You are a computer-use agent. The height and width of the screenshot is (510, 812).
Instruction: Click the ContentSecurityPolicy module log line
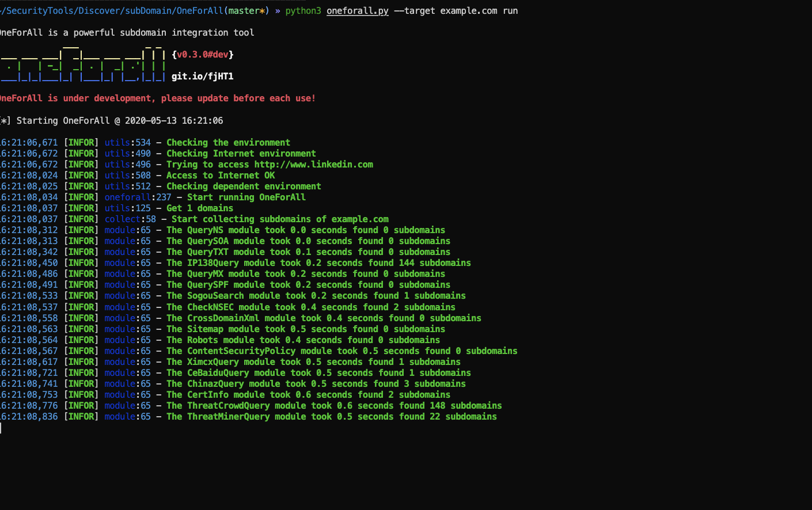tap(342, 351)
